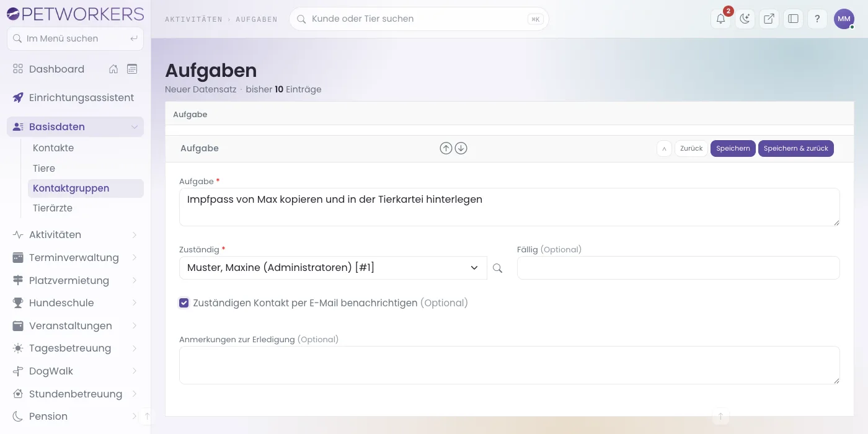Open Kontakte in the sidebar

(x=53, y=148)
